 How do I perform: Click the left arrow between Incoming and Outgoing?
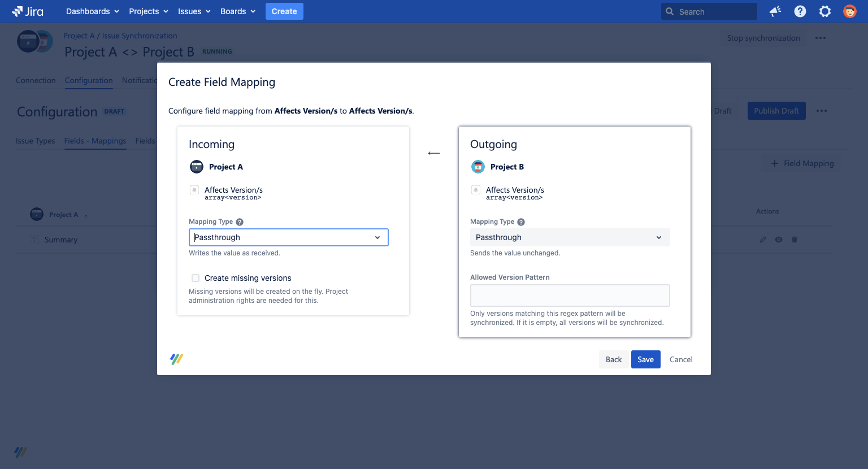[x=434, y=153]
